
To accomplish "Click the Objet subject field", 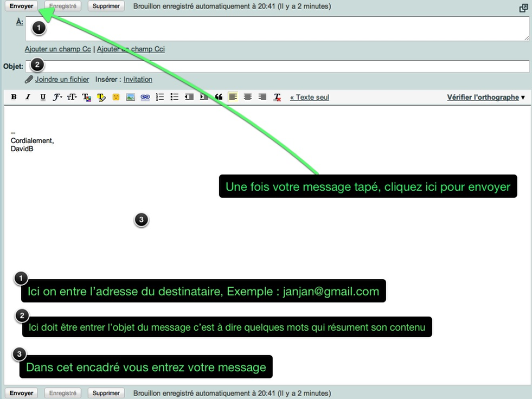I will [x=278, y=66].
